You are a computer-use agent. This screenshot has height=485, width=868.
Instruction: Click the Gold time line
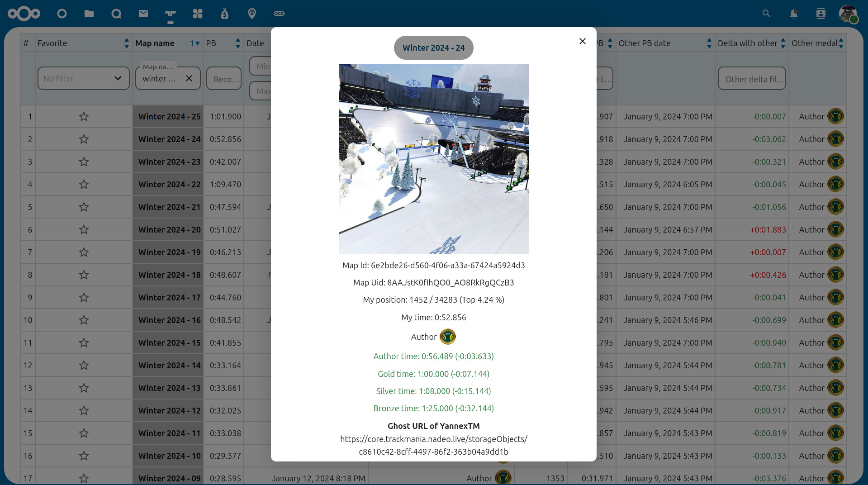click(x=434, y=374)
